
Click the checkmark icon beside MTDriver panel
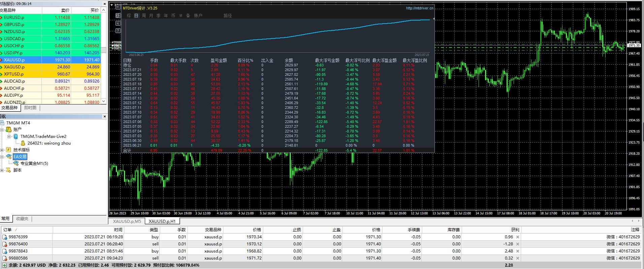pos(118,23)
